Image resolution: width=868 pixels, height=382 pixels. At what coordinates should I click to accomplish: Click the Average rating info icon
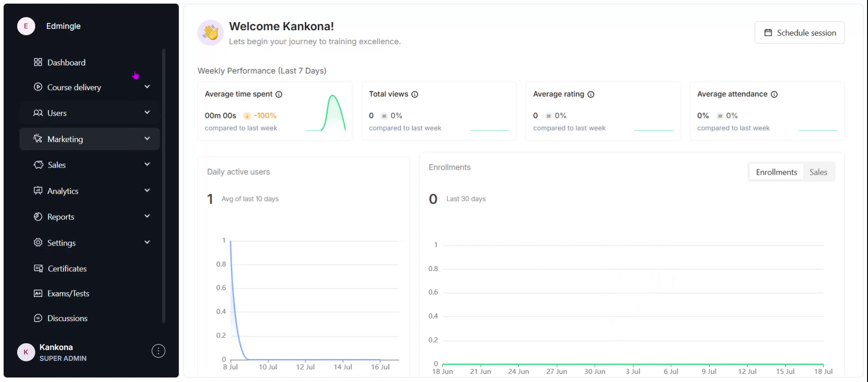[x=591, y=94]
